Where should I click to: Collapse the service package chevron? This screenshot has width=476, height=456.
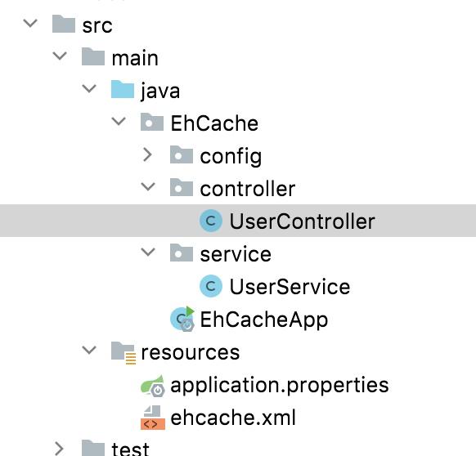[148, 253]
